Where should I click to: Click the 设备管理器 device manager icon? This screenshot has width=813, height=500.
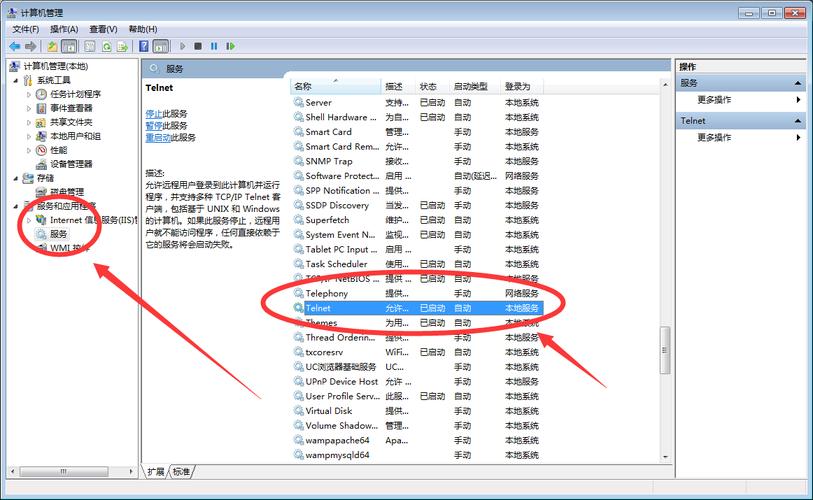tap(41, 164)
